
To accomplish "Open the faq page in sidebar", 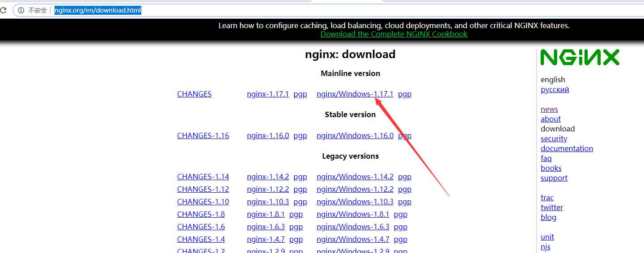I will tap(546, 158).
